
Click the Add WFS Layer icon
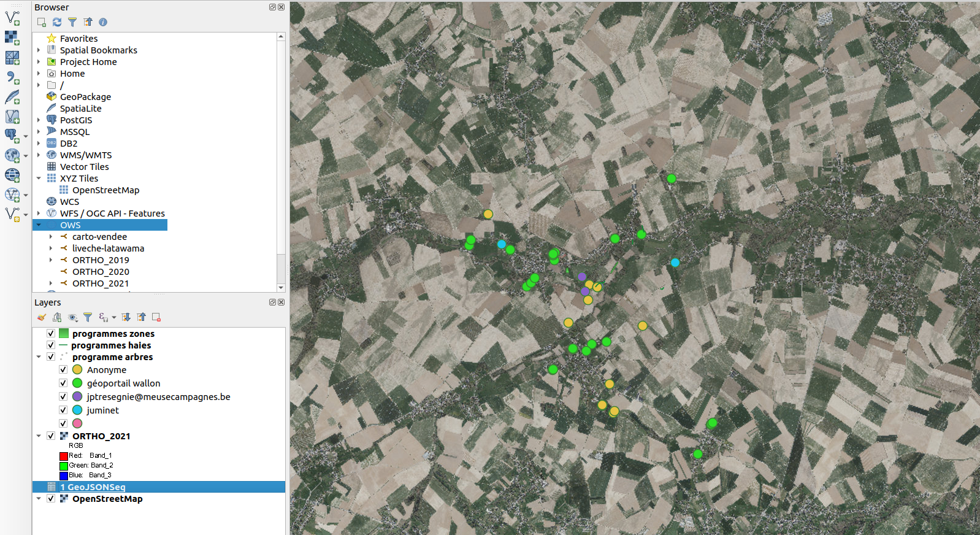(x=12, y=194)
